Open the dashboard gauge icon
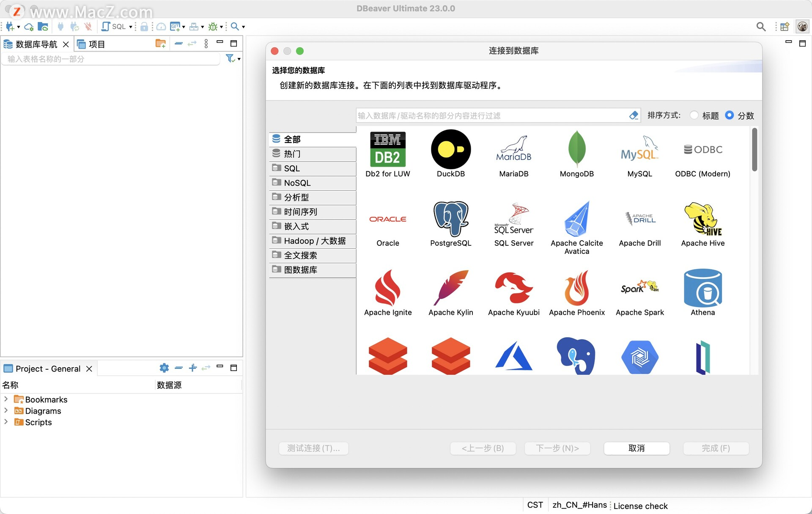The width and height of the screenshot is (812, 514). [161, 27]
